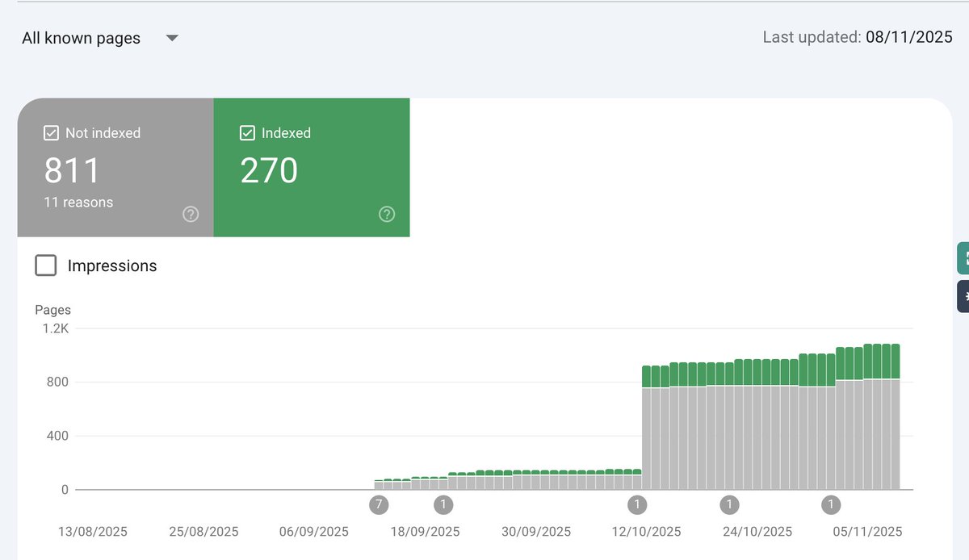
Task: Click the annotation marker labeled 7
Action: [x=379, y=505]
